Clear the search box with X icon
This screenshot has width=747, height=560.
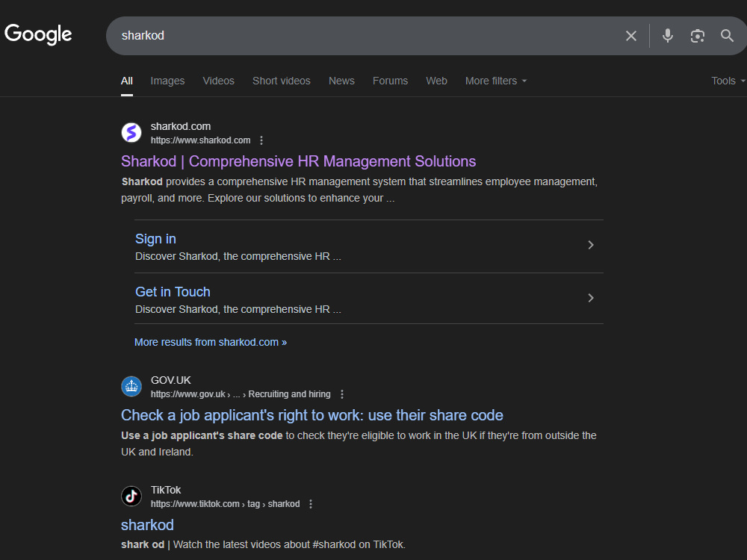630,36
